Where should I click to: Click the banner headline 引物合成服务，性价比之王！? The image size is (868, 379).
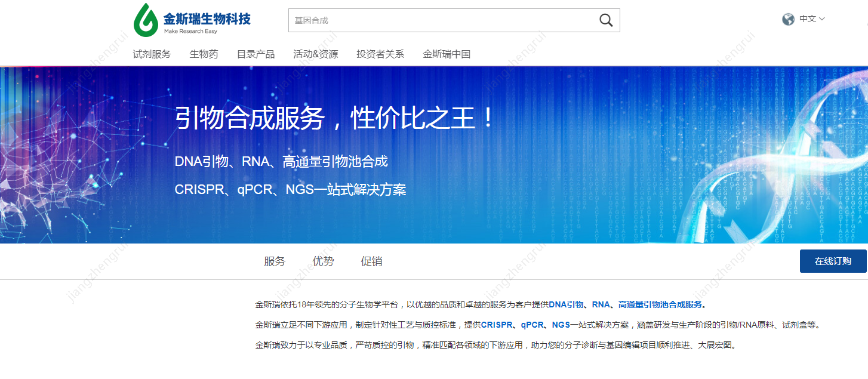tap(335, 118)
